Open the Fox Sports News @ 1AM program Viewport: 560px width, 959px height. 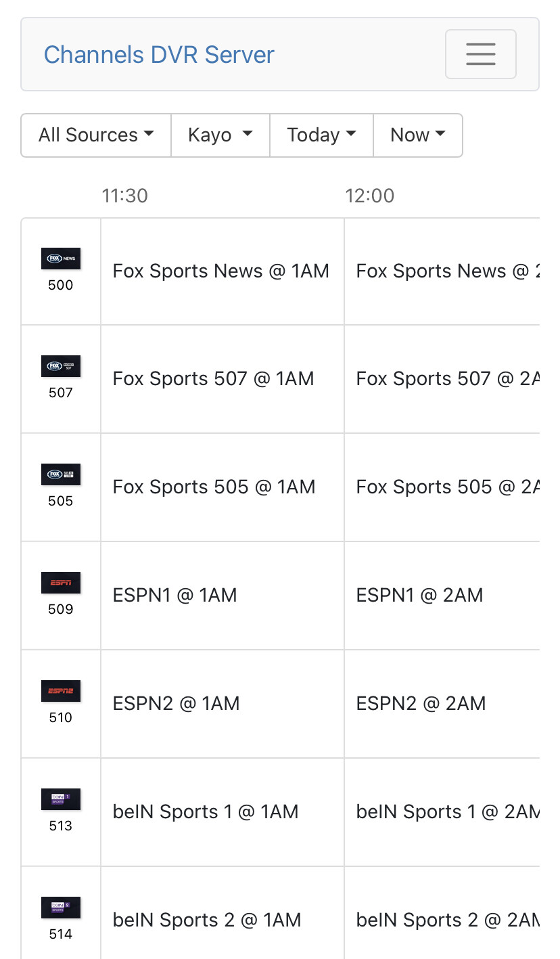pyautogui.click(x=221, y=271)
